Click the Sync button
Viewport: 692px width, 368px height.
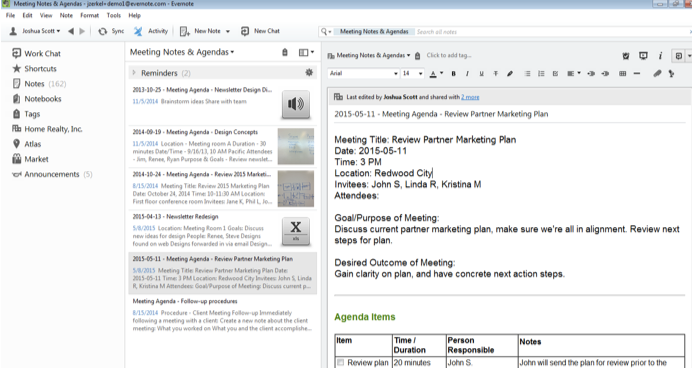[x=111, y=31]
